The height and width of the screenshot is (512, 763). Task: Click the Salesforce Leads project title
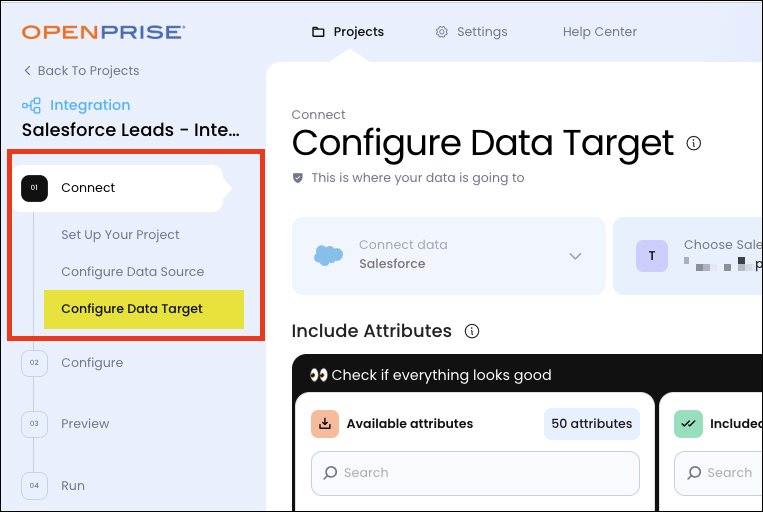click(130, 130)
